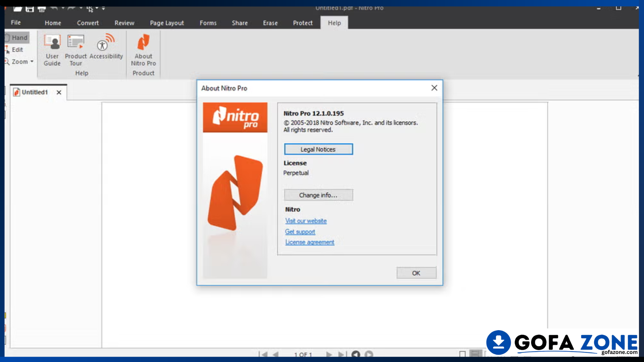Click the Redo arrow in quick-access bar
The image size is (644, 362).
(x=71, y=8)
